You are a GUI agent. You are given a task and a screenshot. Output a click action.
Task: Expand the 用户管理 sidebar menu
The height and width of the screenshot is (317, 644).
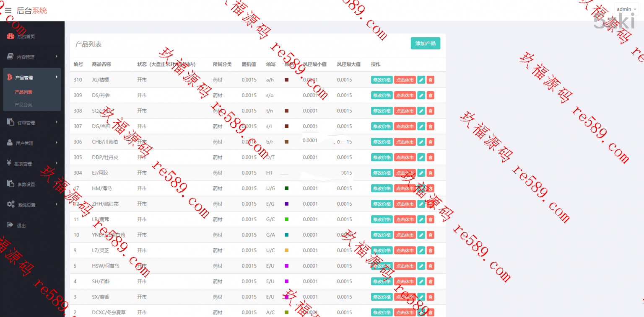(x=32, y=143)
